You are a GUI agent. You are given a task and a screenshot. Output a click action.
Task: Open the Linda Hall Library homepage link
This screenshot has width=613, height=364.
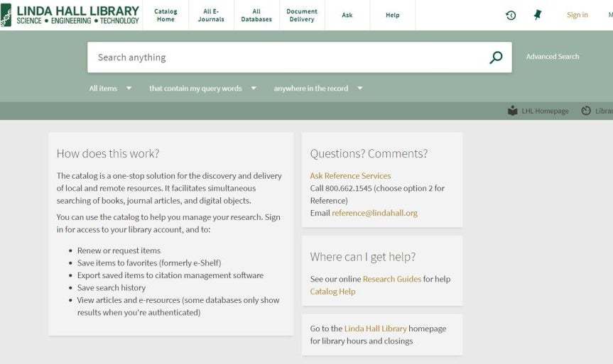tap(375, 329)
